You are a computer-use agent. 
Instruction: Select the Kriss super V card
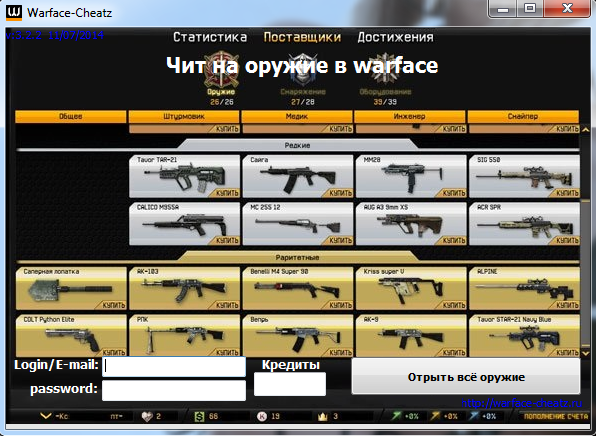point(411,288)
